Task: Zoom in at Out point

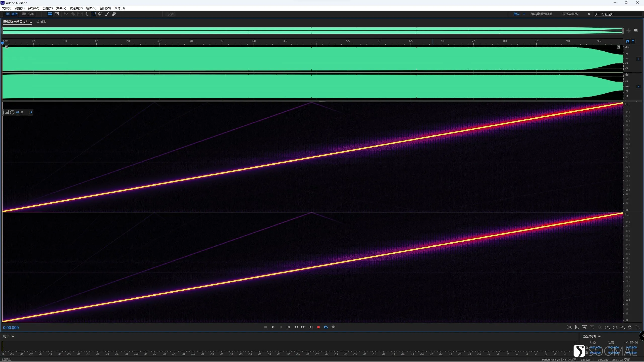Action: 615,327
